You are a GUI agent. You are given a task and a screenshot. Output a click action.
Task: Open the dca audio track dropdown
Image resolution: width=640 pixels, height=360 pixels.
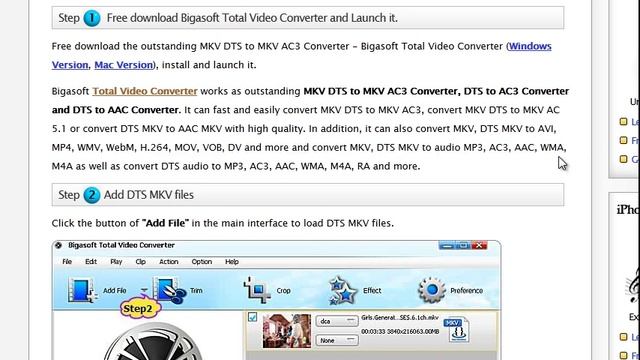click(x=337, y=321)
